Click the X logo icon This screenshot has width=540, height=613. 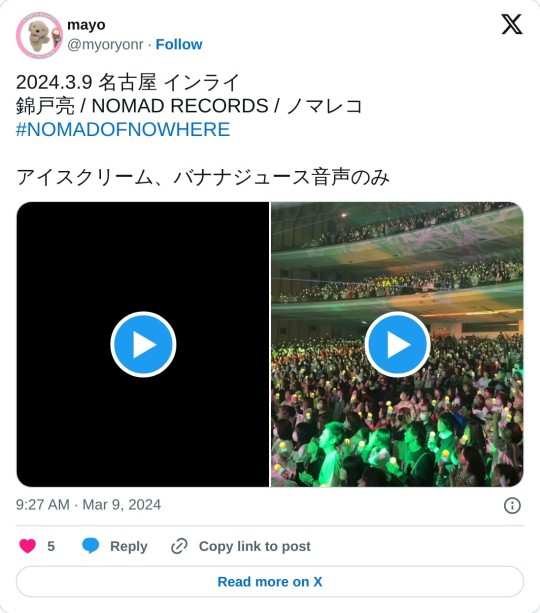coord(511,24)
